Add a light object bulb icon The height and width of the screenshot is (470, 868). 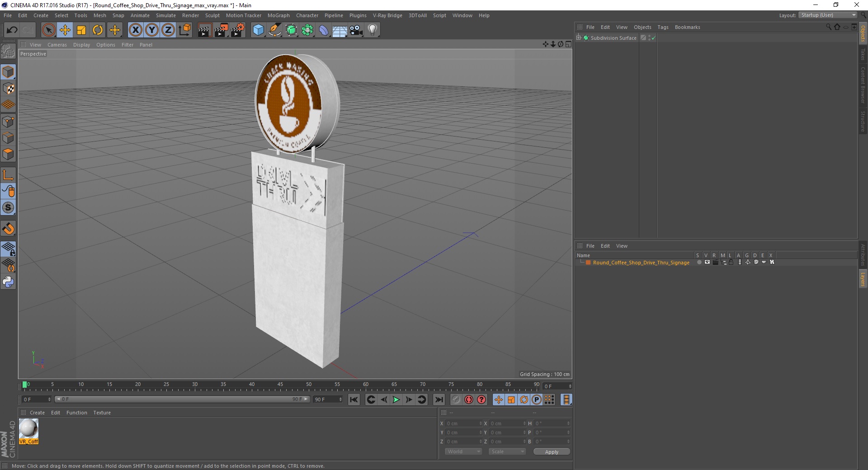click(372, 30)
